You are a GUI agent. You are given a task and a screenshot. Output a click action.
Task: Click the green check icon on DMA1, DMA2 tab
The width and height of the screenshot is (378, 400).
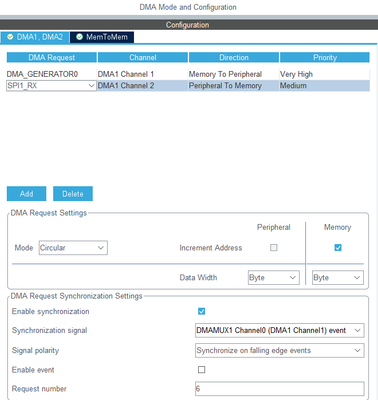coord(10,37)
